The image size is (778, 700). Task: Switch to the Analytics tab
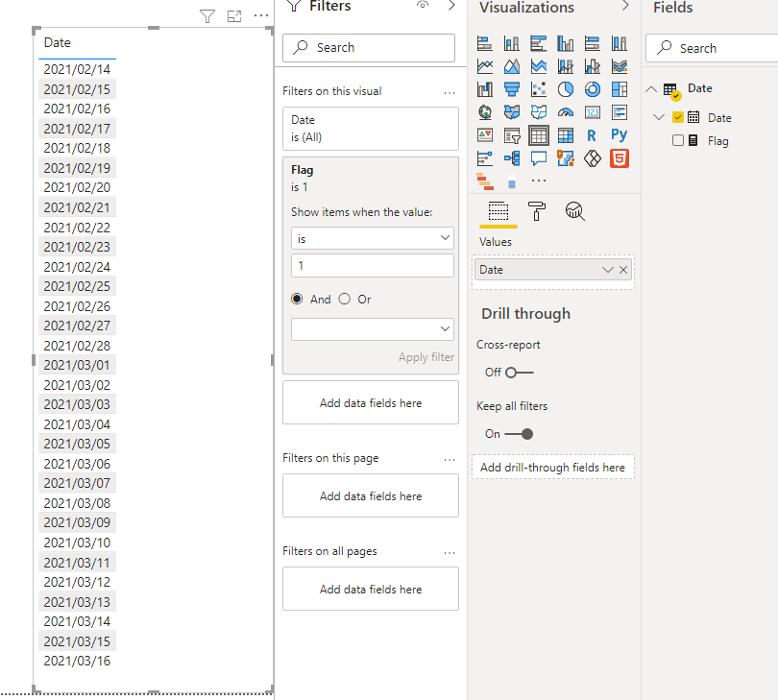tap(575, 211)
